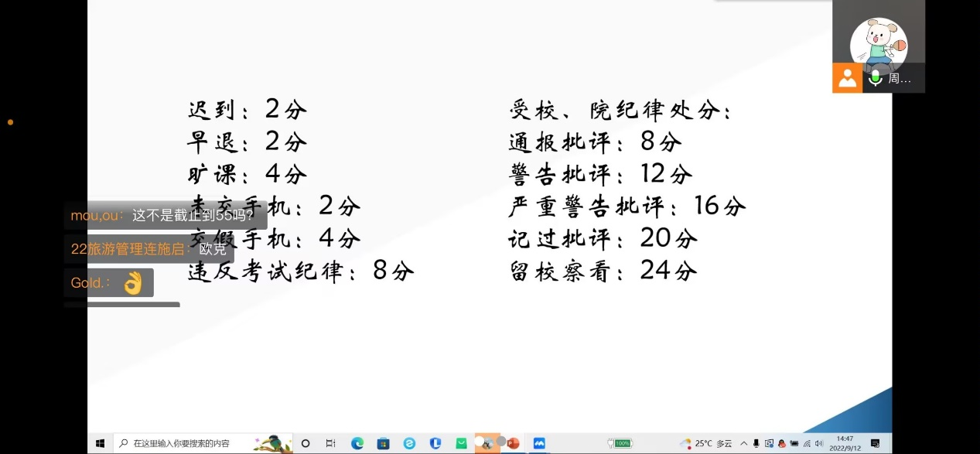The width and height of the screenshot is (980, 454).
Task: Open the Wi-Fi network tray icon
Action: [807, 443]
